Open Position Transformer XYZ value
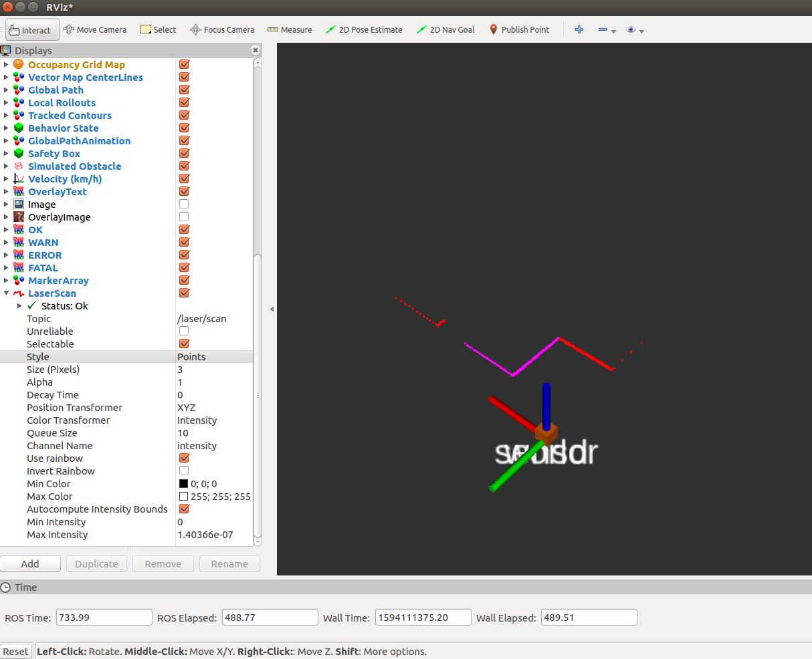The image size is (812, 659). (x=214, y=408)
